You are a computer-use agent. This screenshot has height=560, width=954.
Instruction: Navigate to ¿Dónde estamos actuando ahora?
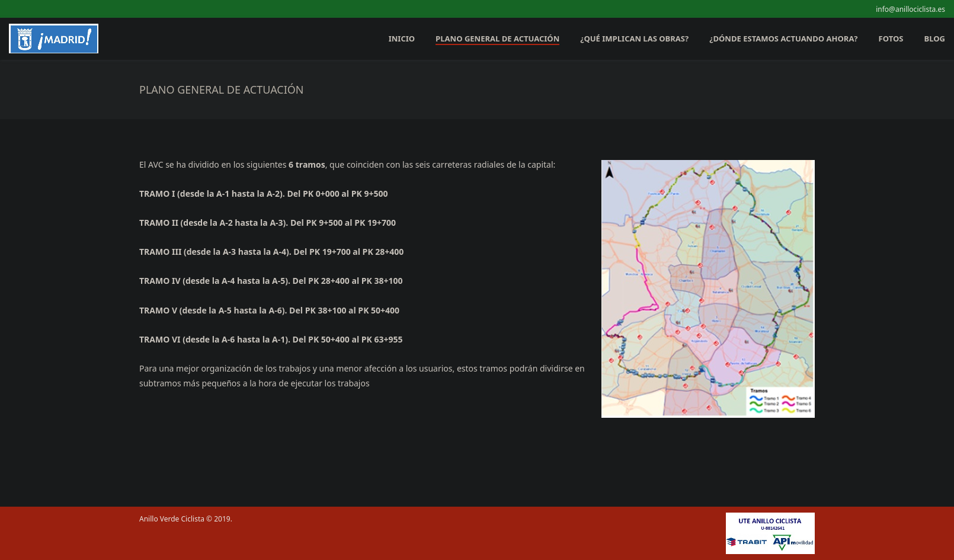pyautogui.click(x=783, y=39)
